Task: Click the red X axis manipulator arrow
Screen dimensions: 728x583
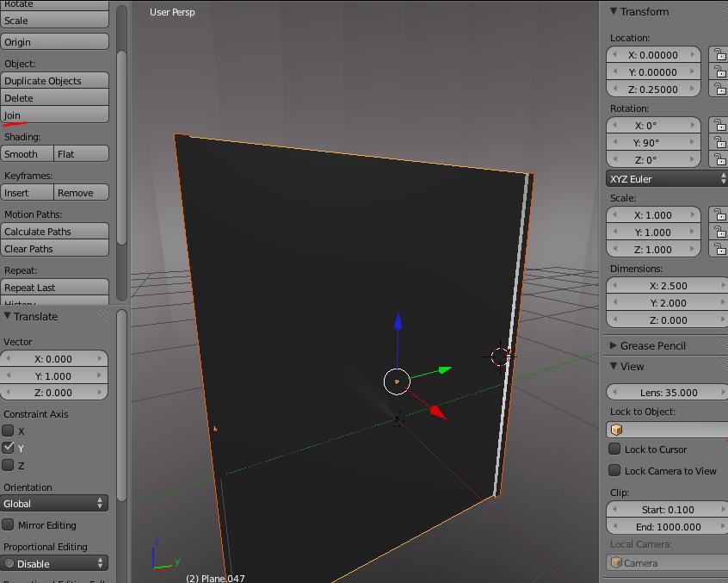Action: coord(438,412)
